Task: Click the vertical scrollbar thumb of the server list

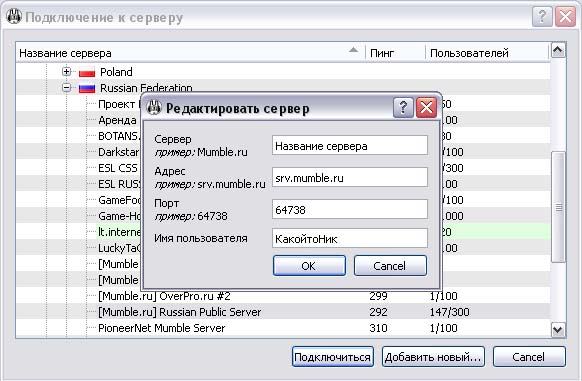Action: [x=558, y=207]
